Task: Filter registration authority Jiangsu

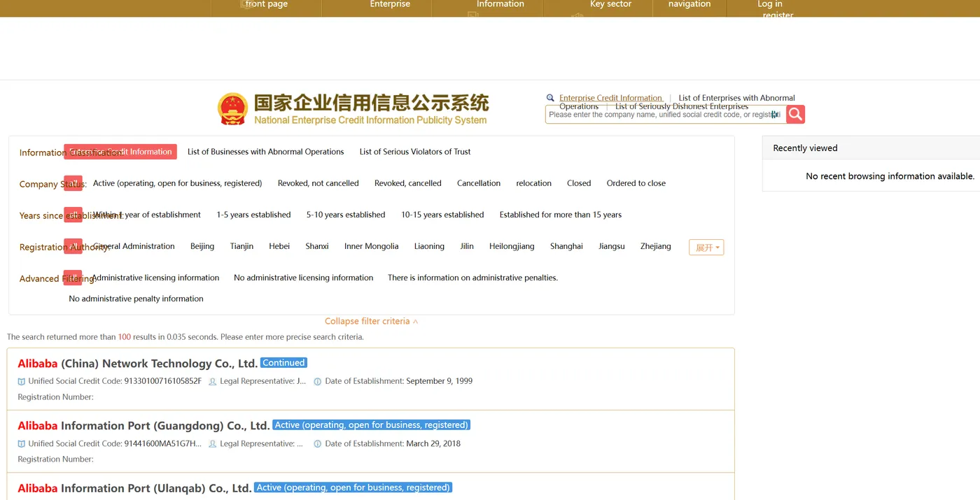Action: (x=612, y=246)
